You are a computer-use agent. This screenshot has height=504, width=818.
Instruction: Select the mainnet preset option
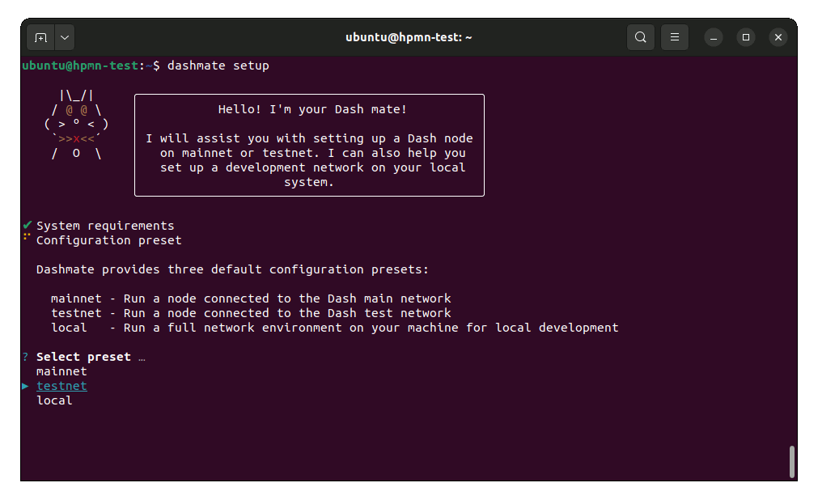click(61, 371)
